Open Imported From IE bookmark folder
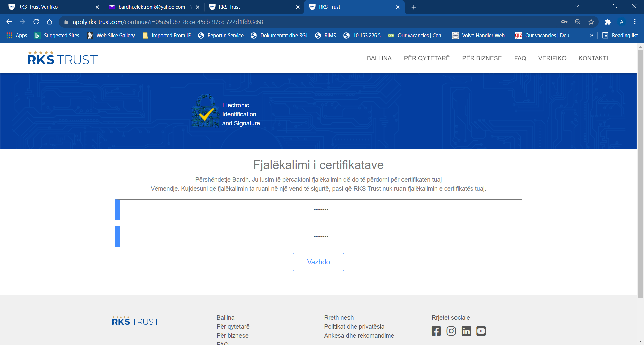This screenshot has height=345, width=644. (167, 36)
